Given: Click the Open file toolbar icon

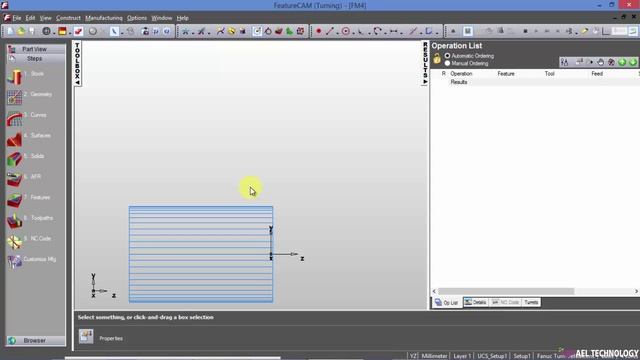Looking at the screenshot, I should click(21, 31).
